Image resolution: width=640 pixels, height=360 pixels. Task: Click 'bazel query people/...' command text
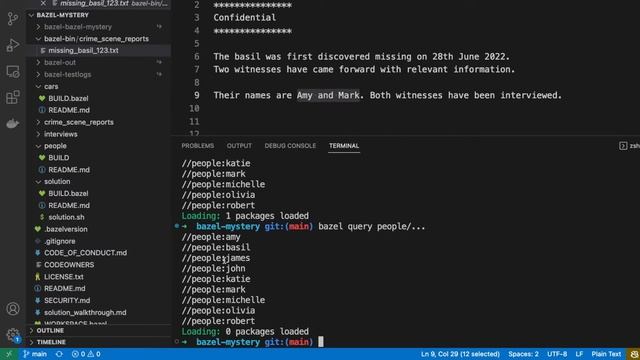point(371,227)
